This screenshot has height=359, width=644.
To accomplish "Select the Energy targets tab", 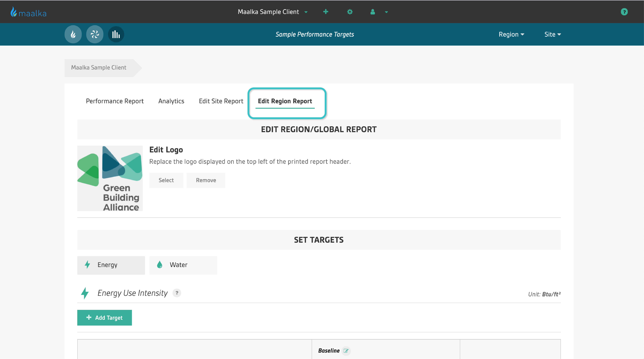I will tap(111, 265).
